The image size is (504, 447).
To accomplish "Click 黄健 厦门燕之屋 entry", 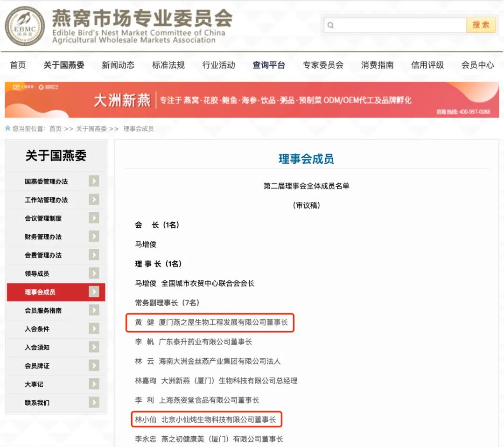I will (x=211, y=322).
